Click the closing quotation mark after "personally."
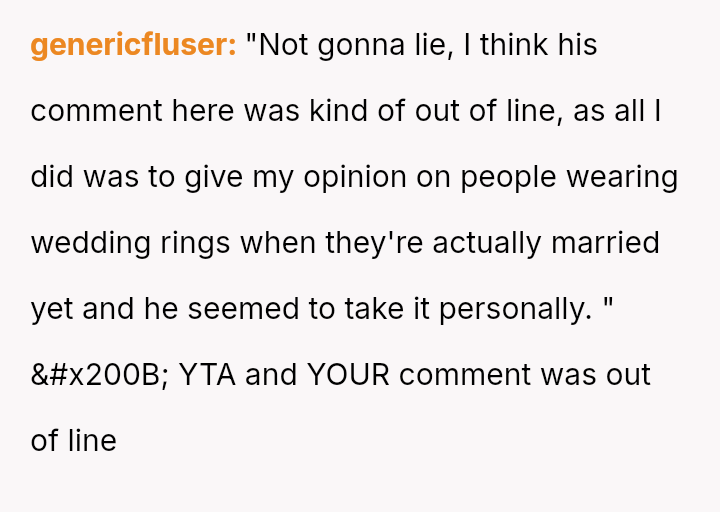The width and height of the screenshot is (720, 512). (x=608, y=303)
